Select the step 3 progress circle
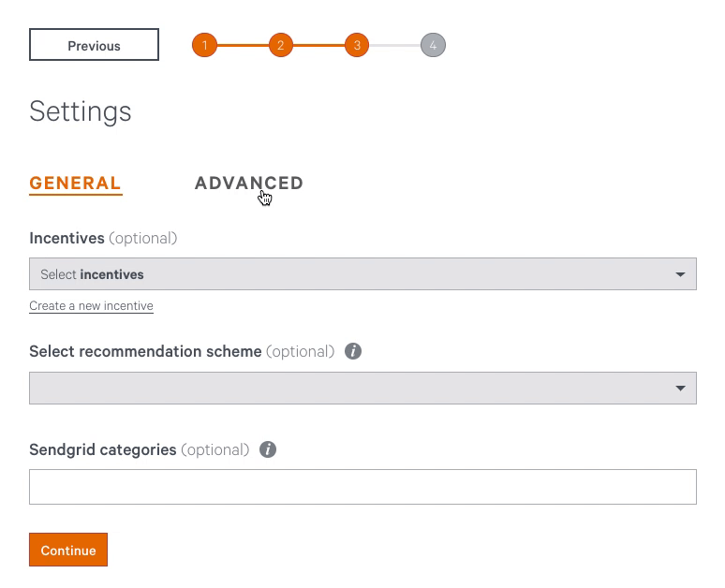 tap(357, 45)
